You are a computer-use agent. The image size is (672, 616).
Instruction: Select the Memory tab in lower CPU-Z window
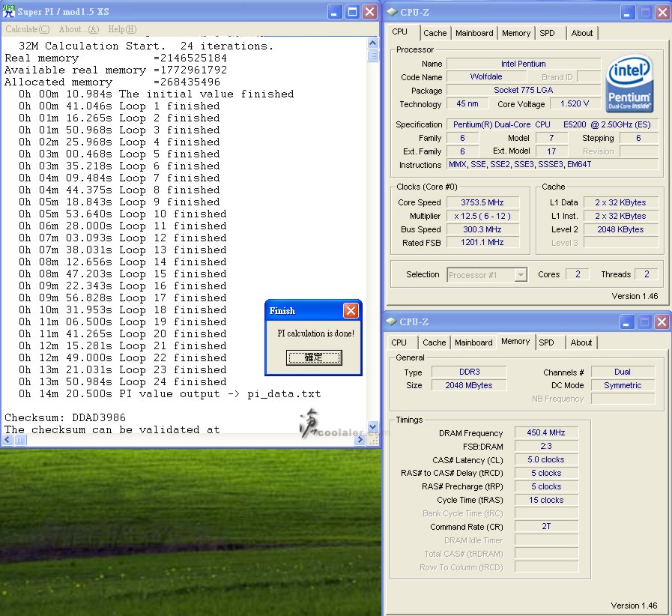[515, 341]
